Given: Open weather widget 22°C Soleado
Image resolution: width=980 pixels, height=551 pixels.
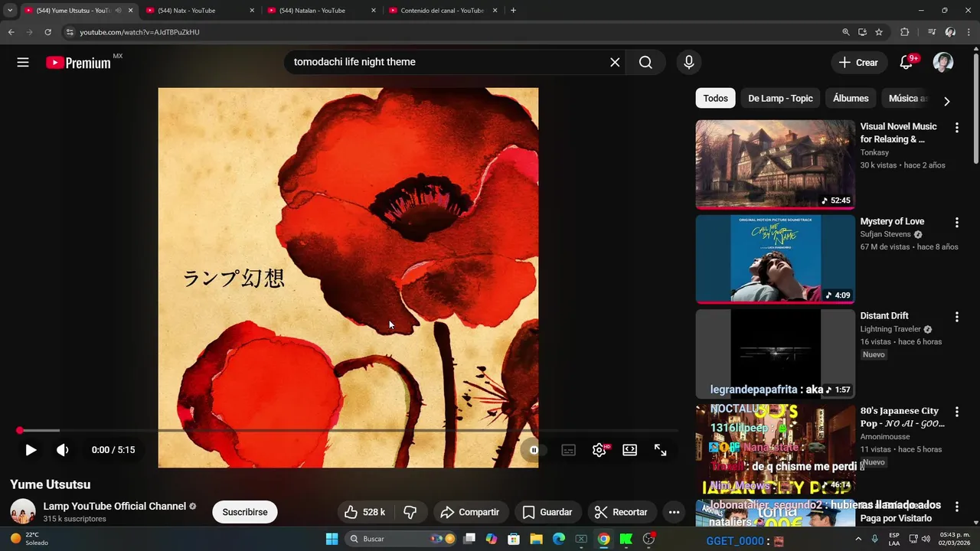Looking at the screenshot, I should click(x=29, y=539).
